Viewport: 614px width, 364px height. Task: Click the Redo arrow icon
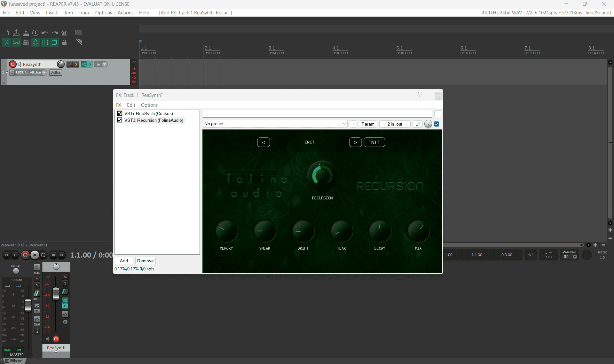[55, 33]
